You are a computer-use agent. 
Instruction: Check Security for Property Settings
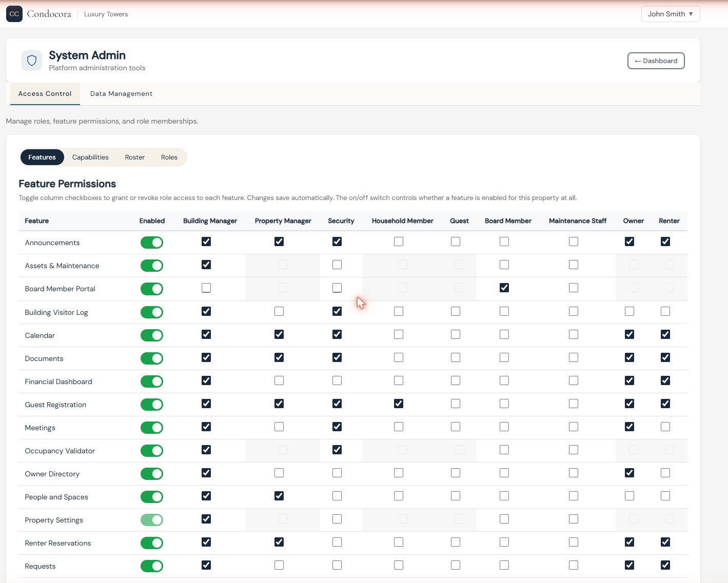(x=337, y=519)
